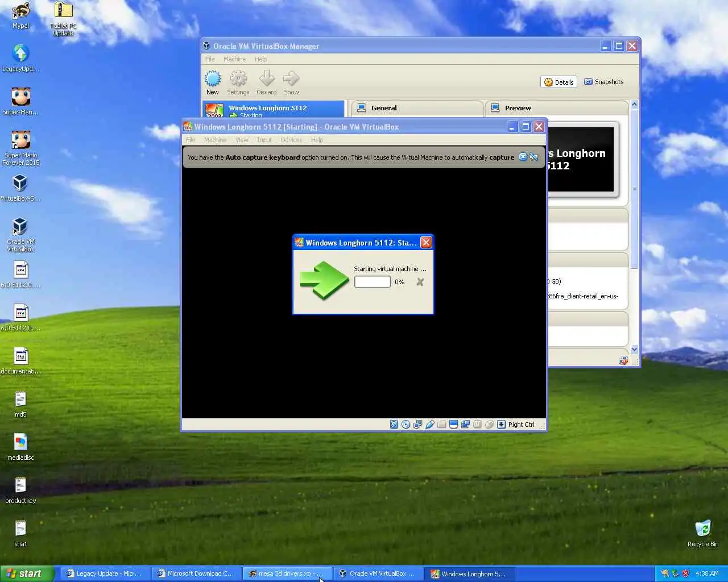Open File menu in VirtualBox Manager
The image size is (728, 582).
(x=210, y=59)
